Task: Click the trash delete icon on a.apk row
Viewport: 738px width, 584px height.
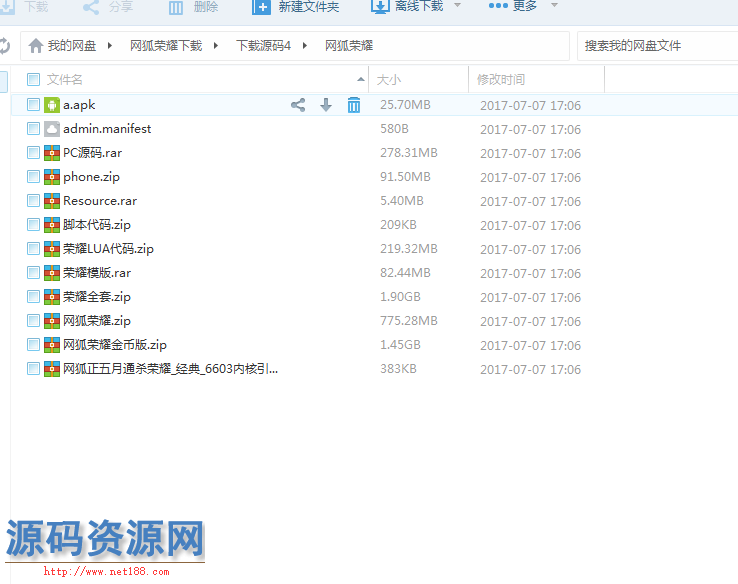Action: pos(353,105)
